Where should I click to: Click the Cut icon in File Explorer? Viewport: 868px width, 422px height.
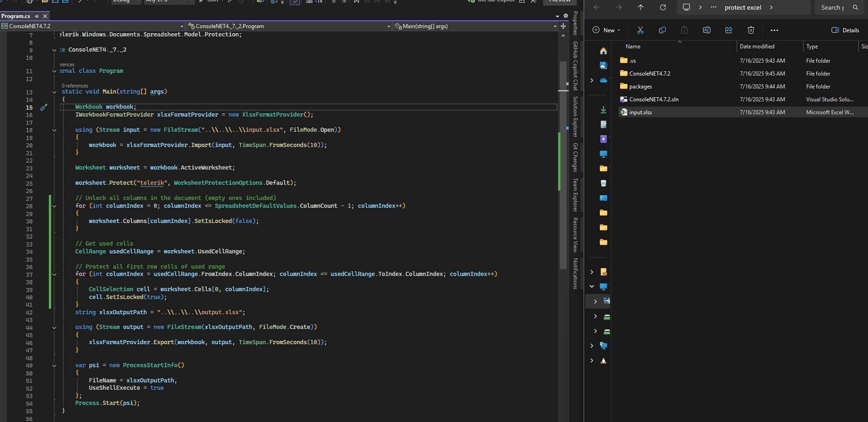click(640, 30)
